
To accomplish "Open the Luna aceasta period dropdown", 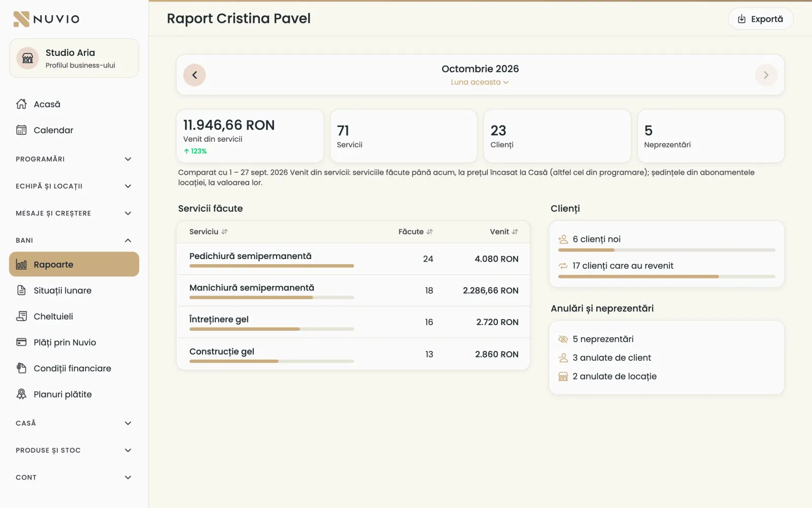I will pyautogui.click(x=480, y=82).
